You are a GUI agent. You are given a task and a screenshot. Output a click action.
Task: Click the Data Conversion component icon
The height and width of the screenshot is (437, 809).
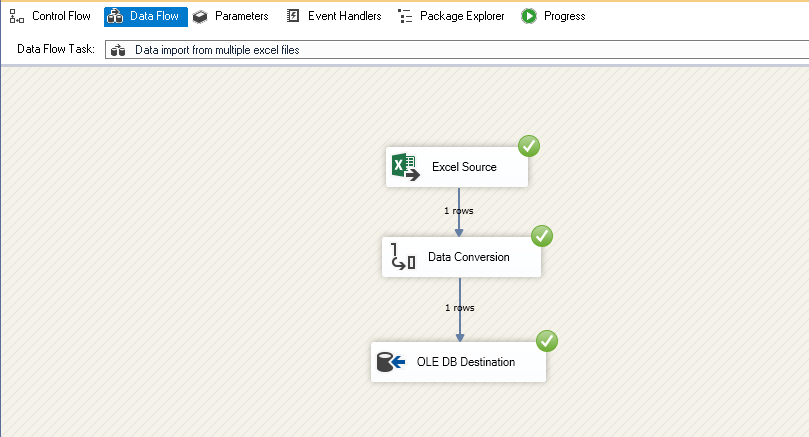[404, 257]
